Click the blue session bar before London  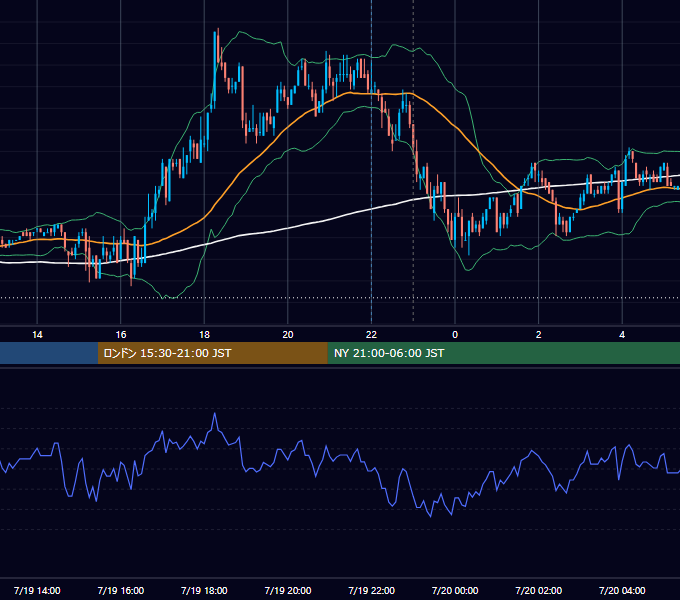(49, 353)
